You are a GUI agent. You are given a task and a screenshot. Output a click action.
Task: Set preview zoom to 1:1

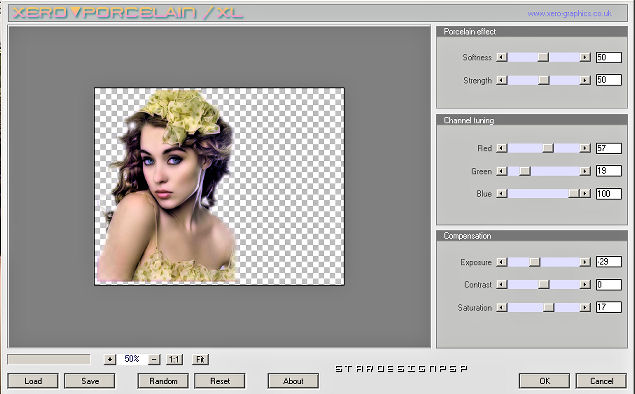click(x=174, y=359)
